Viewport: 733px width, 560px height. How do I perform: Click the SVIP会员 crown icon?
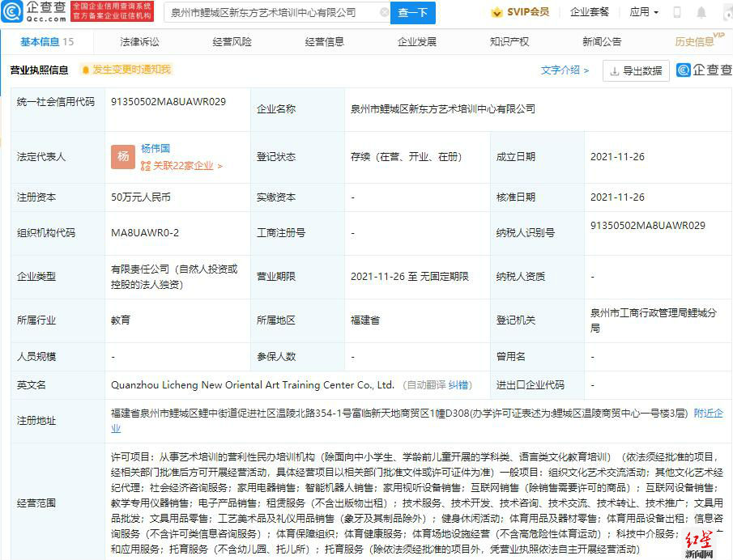(x=497, y=12)
